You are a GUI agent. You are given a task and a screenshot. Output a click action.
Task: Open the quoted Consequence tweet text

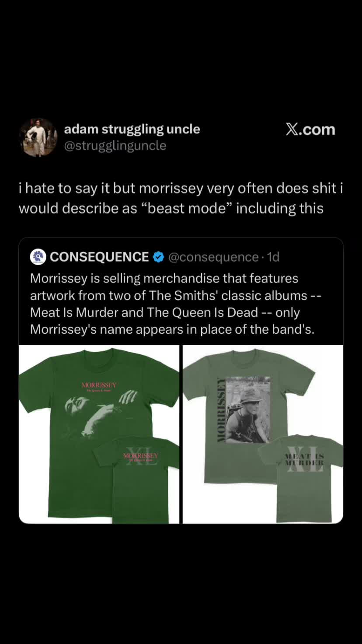coord(176,304)
